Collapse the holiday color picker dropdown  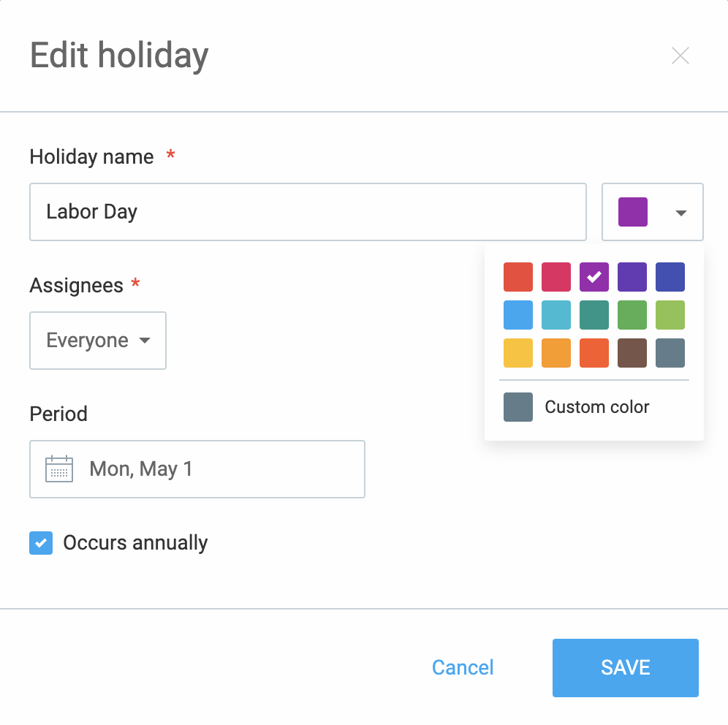(x=652, y=212)
